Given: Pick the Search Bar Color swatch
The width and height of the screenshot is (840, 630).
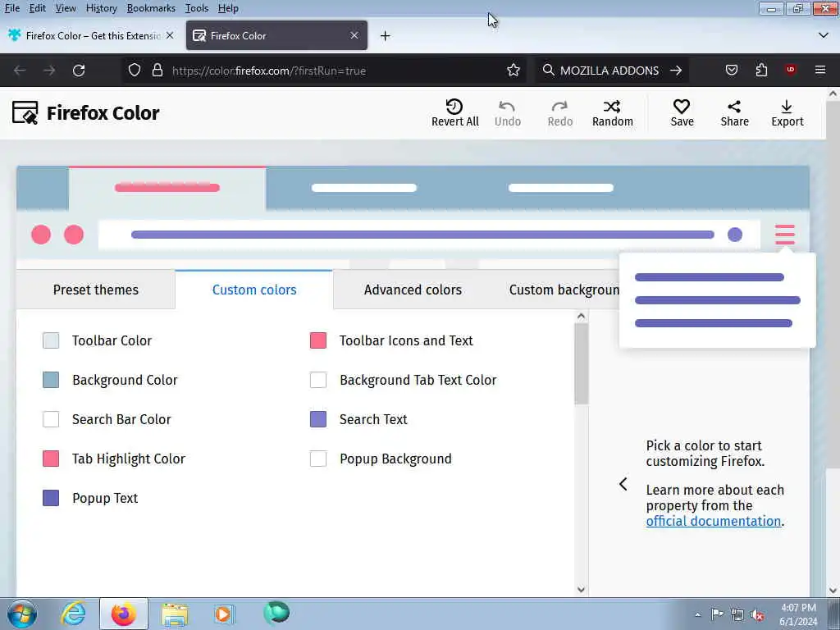Looking at the screenshot, I should coord(51,419).
